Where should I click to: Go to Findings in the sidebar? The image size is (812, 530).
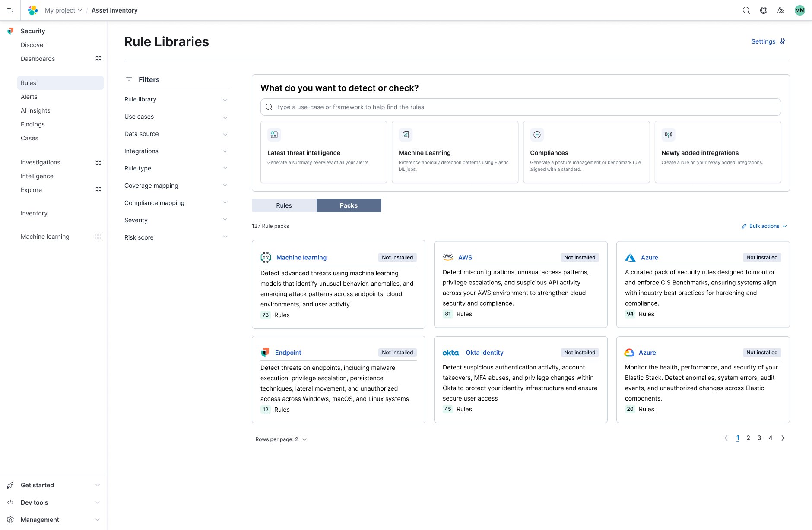coord(33,124)
